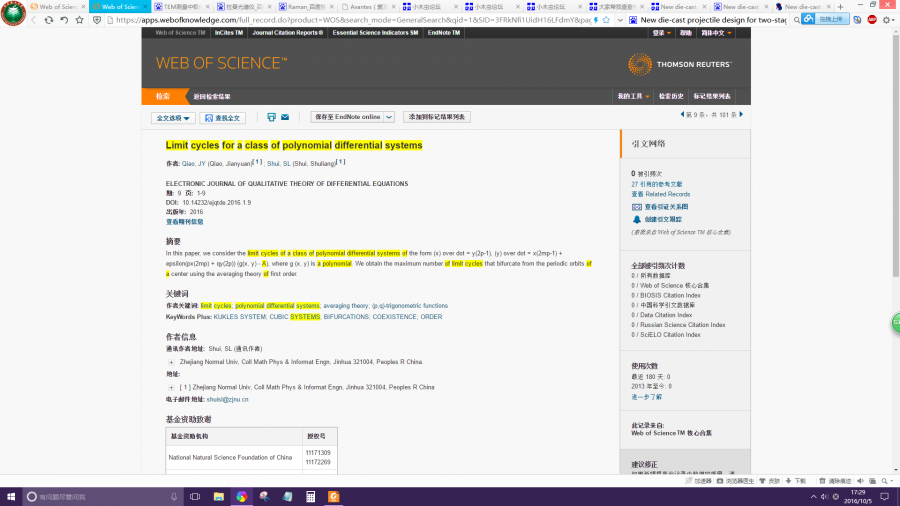This screenshot has width=900, height=506.
Task: Click the print icon
Action: pyautogui.click(x=271, y=117)
